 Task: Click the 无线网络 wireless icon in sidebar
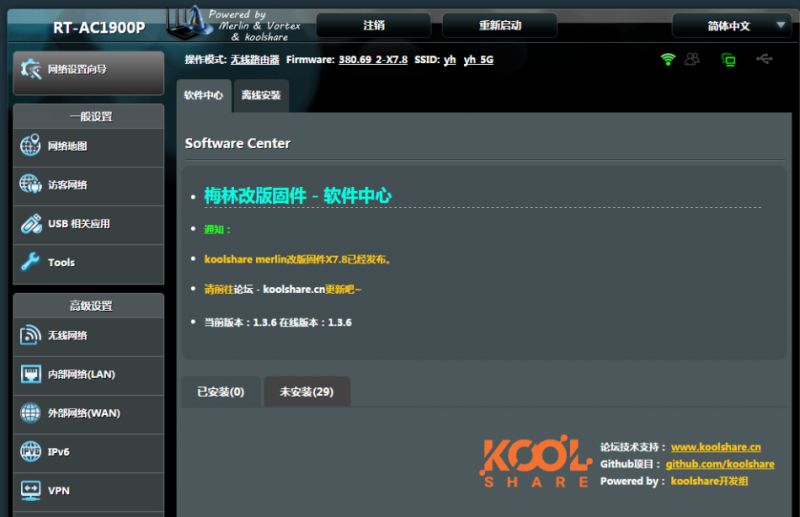tap(31, 336)
